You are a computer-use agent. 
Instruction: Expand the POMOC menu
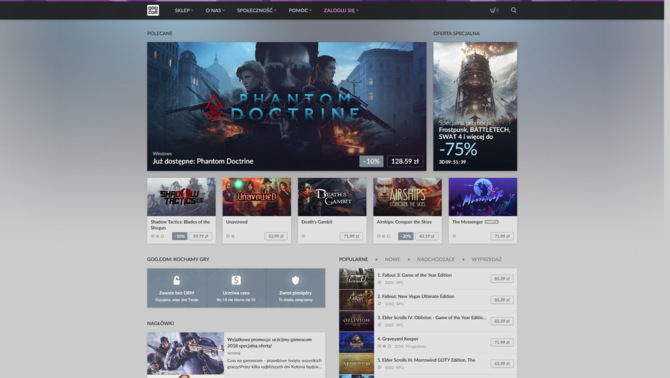point(300,10)
